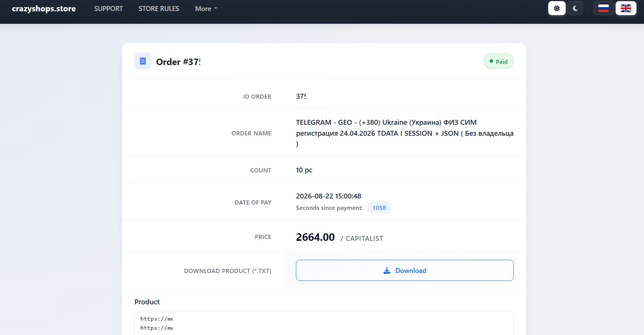
Task: Open the STORE RULES page
Action: coord(159,9)
